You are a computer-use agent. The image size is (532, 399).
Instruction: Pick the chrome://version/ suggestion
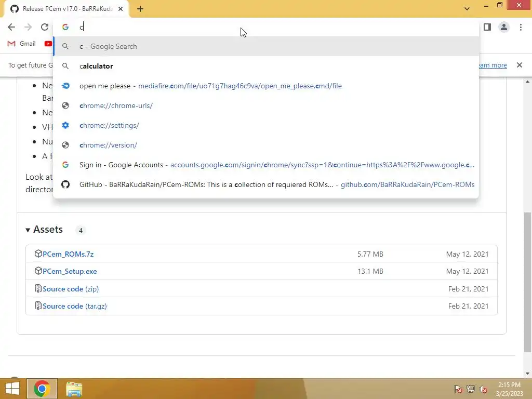[266, 145]
